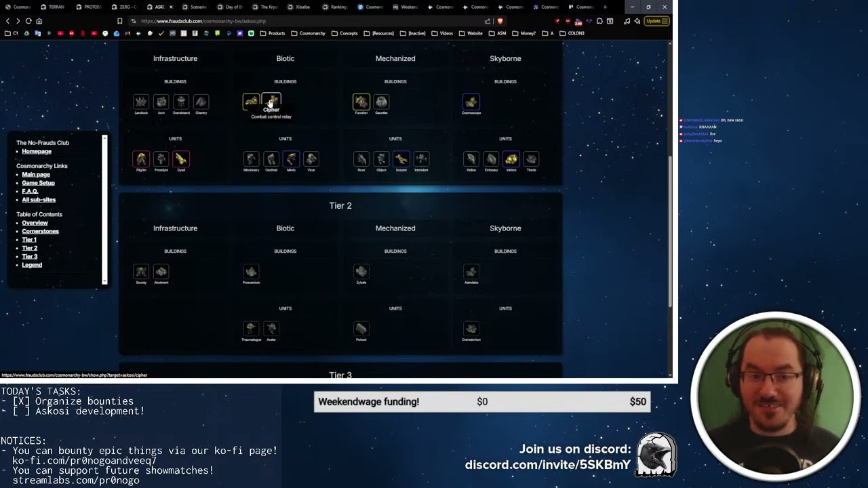This screenshot has width=868, height=488.
Task: Switch to the TERRAN browser tab
Action: point(53,7)
